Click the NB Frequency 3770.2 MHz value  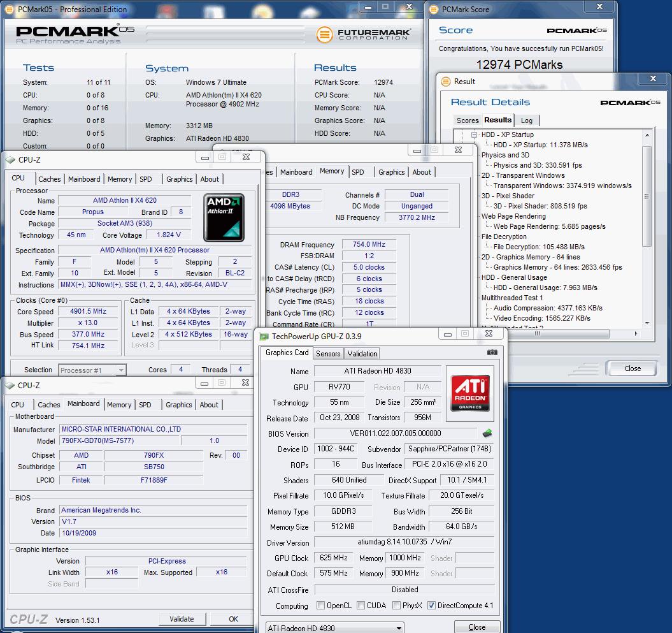417,217
